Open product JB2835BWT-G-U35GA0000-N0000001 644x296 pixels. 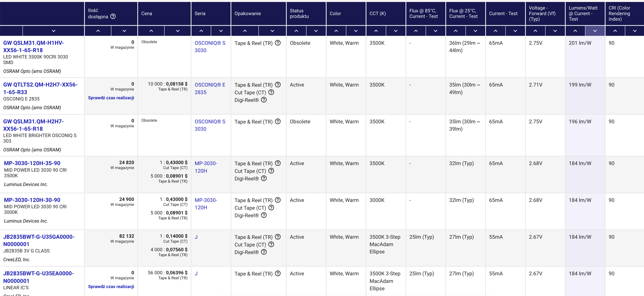39,240
